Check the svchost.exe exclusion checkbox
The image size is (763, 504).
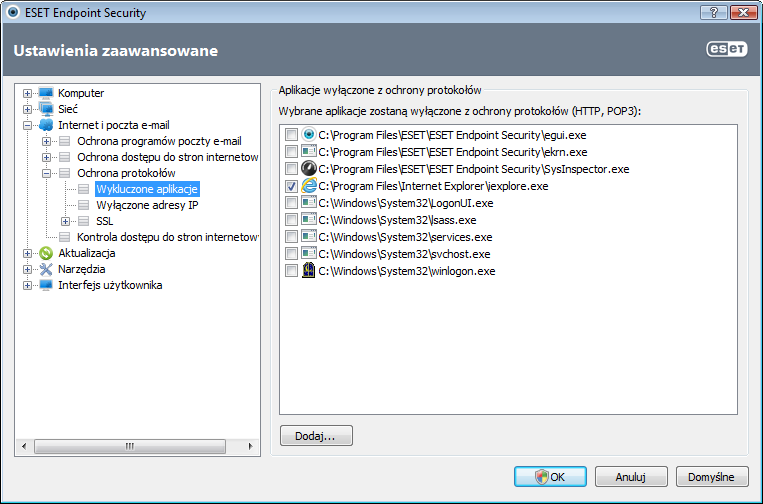[x=291, y=254]
